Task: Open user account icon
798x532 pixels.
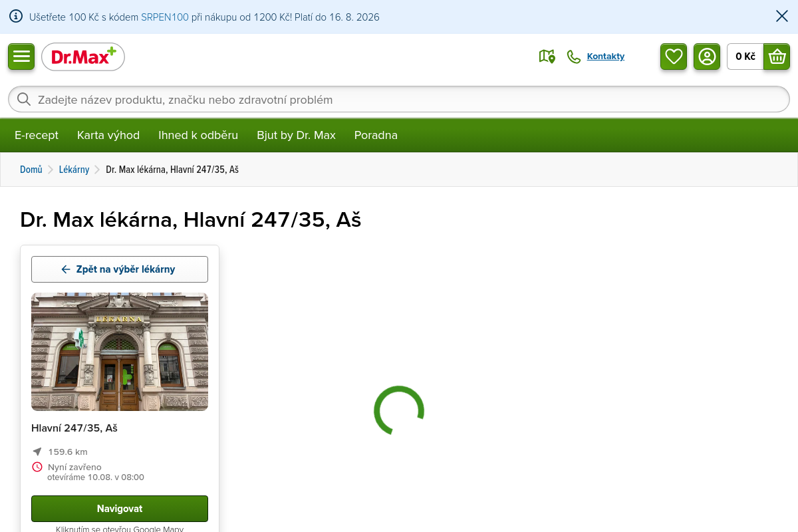Action: [x=707, y=57]
